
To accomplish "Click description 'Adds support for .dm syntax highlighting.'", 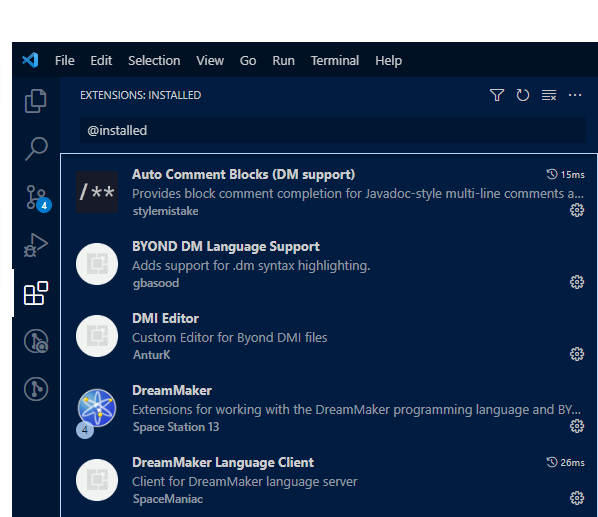I will click(251, 266).
